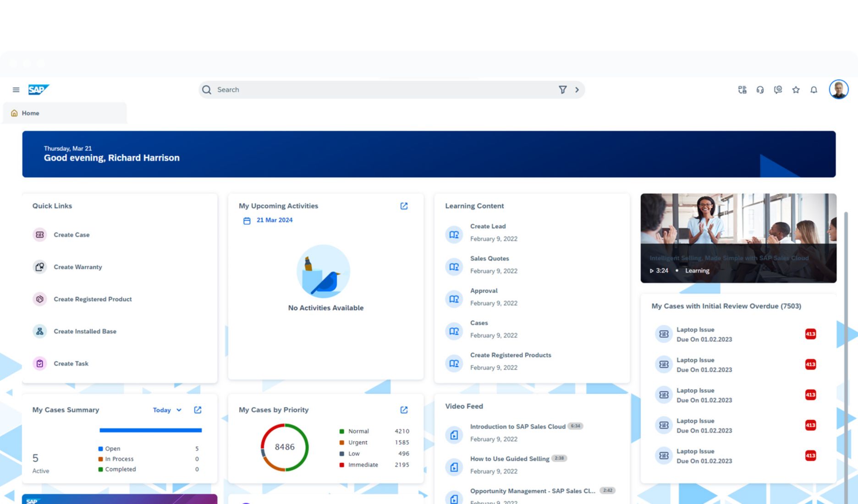Screen dimensions: 858x504
Task: Open My Cases Summary expand icon
Action: [198, 410]
